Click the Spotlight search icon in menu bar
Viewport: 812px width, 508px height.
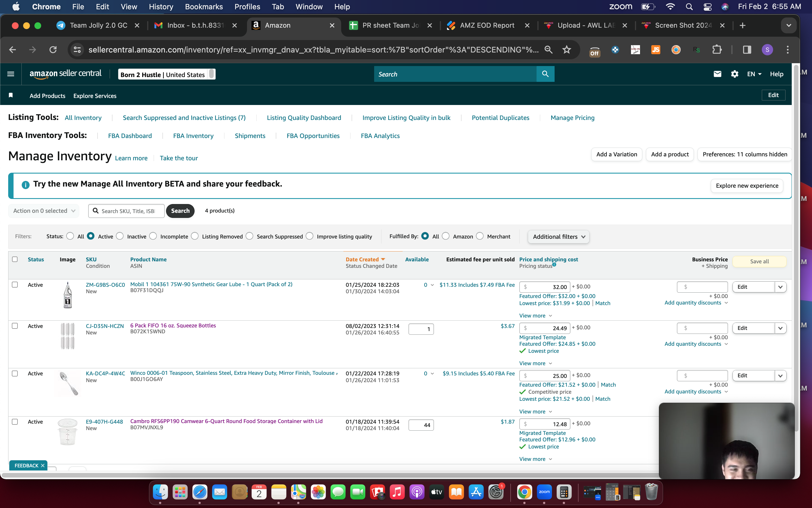pyautogui.click(x=689, y=7)
